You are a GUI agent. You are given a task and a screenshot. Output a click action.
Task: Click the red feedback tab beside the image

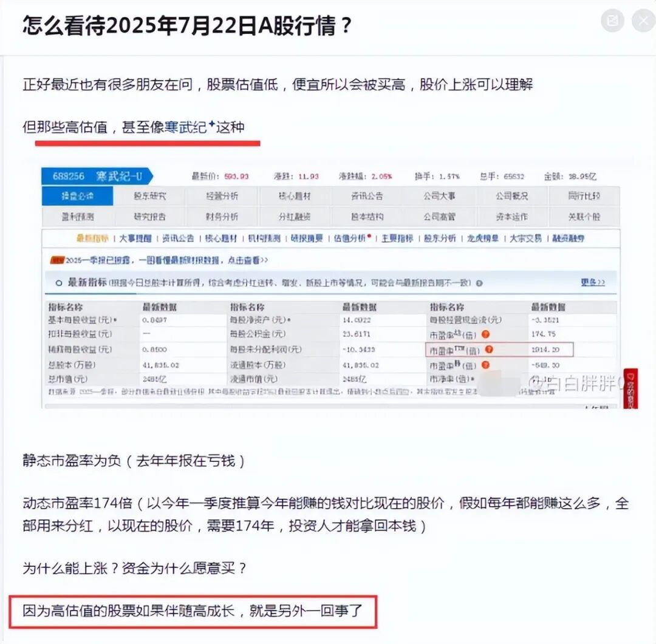pos(631,388)
